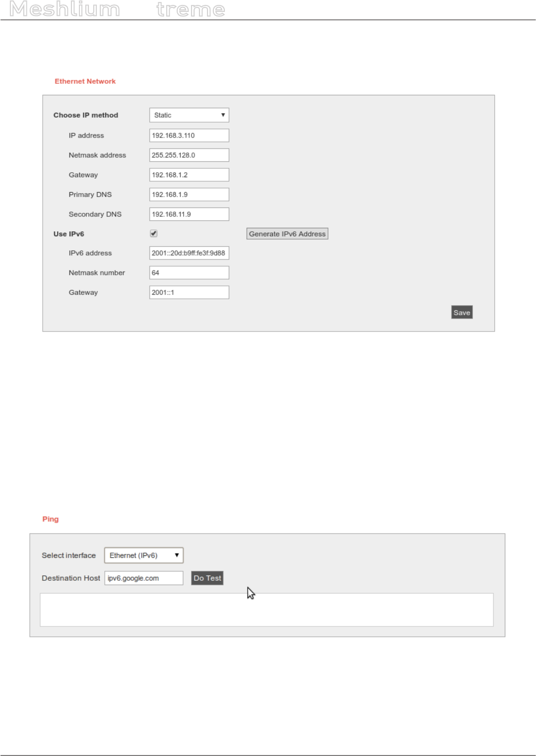Screen dimensions: 536x756
Task: Click the Netmask address label
Action: click(97, 155)
